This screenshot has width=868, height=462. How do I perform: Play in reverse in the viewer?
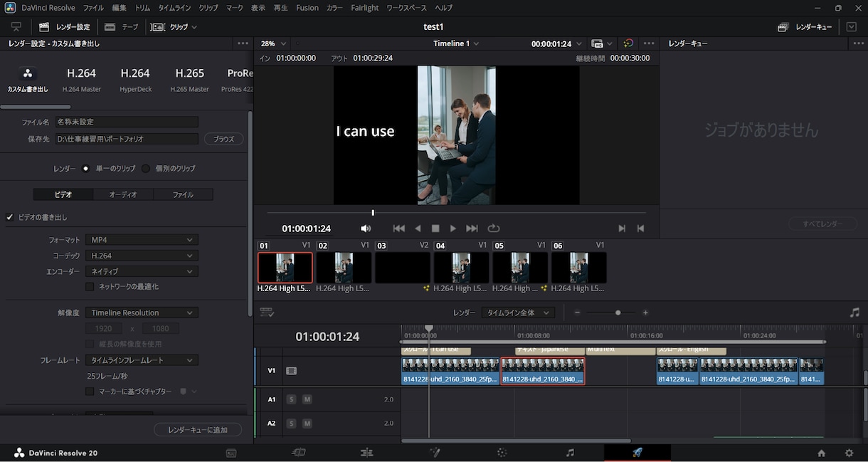418,229
